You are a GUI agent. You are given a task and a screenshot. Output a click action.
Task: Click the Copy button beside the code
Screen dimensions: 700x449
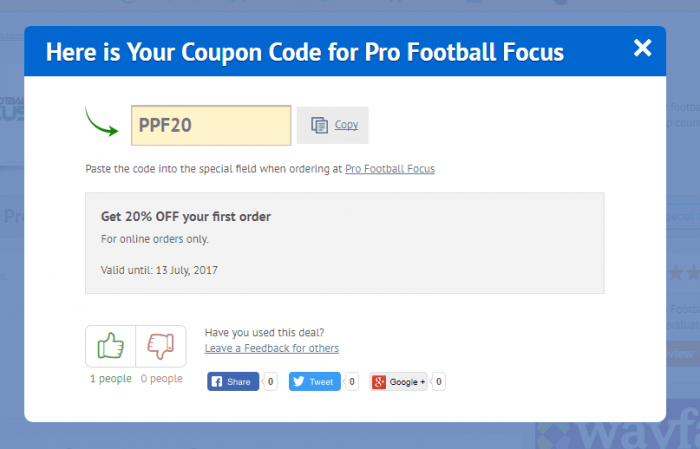(x=333, y=125)
